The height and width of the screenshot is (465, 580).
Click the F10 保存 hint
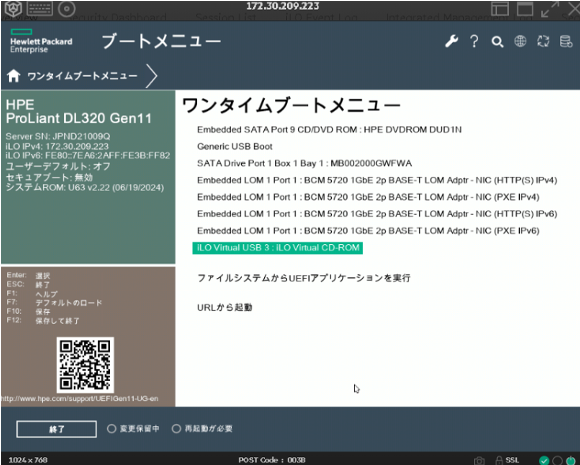tap(28, 311)
